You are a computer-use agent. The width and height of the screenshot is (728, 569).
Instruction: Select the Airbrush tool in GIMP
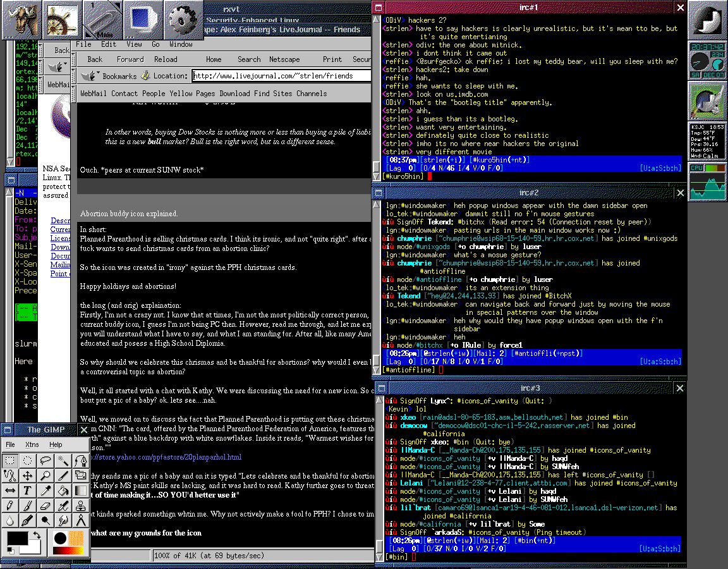63,505
